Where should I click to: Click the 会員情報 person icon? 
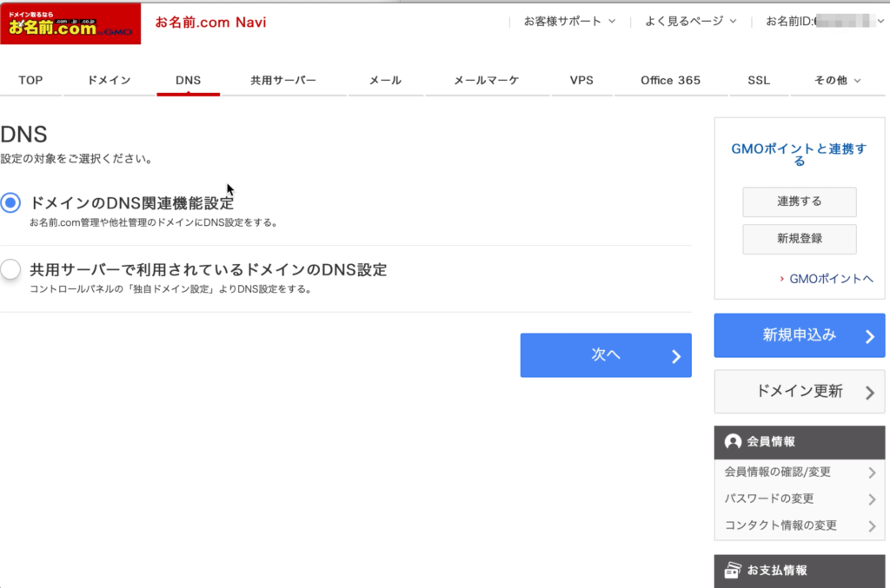coord(733,441)
